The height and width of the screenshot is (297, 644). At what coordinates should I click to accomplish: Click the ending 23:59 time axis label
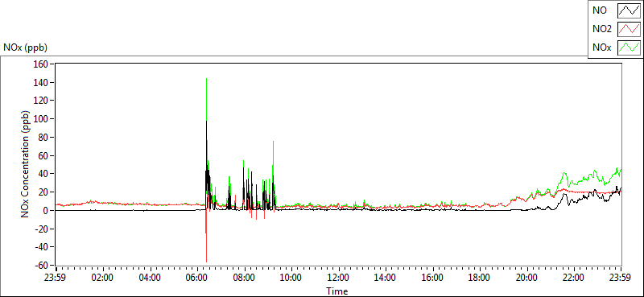click(621, 277)
